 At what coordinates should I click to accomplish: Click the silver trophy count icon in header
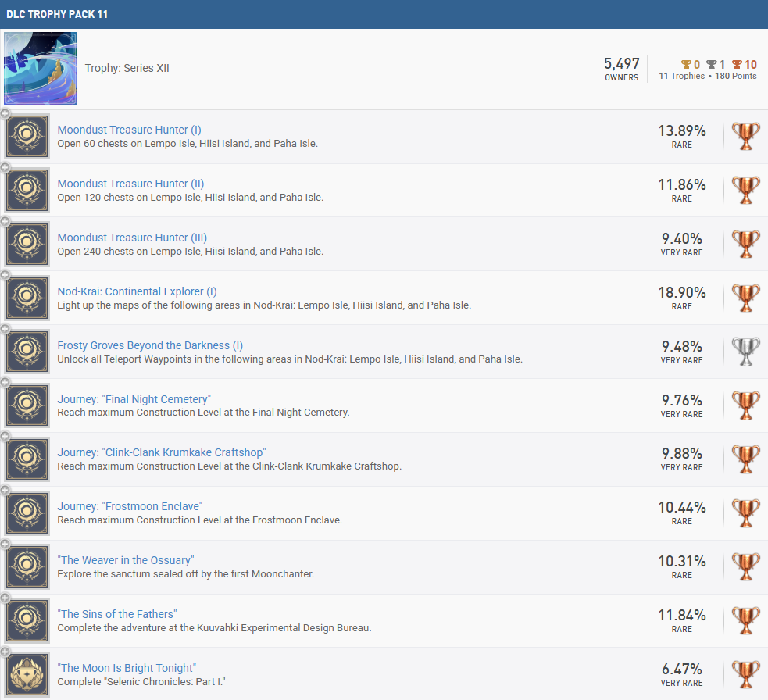(712, 64)
